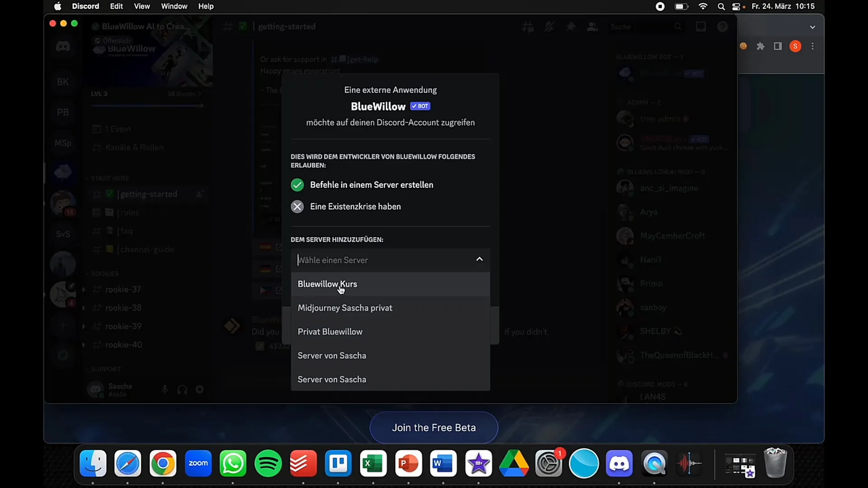This screenshot has width=868, height=488.
Task: Open the View menu
Action: tap(142, 6)
